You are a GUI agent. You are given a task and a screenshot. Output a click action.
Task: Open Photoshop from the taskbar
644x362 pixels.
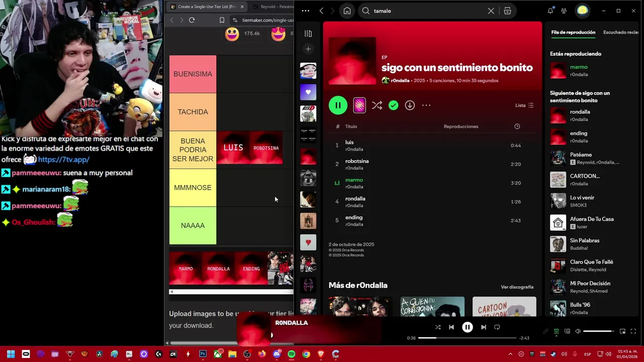[x=203, y=354]
